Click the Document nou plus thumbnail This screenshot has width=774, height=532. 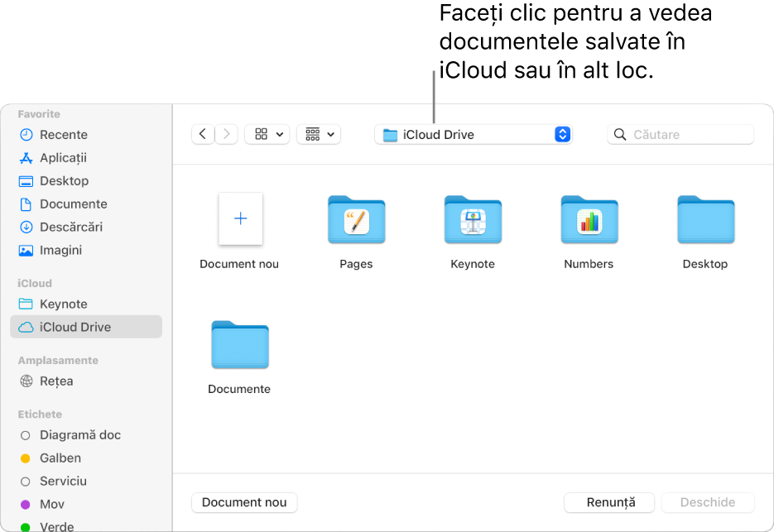point(240,219)
